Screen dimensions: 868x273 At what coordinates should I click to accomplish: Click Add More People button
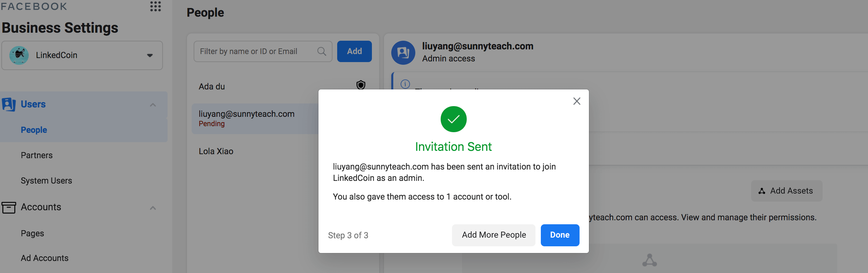[494, 235]
